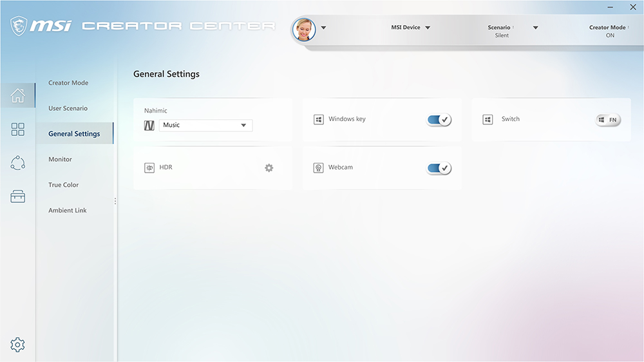
Task: Disable the Windows key toggle
Action: [x=439, y=120]
